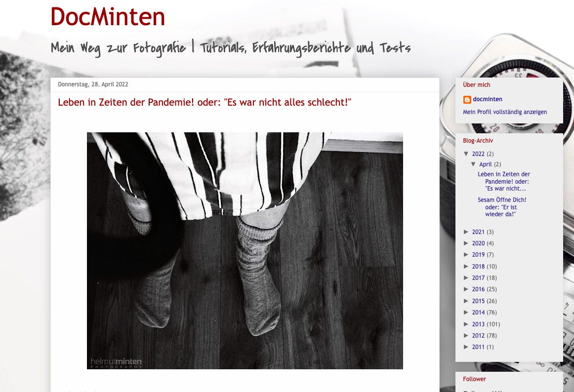
Task: Expand the 2015 archive triangle
Action: pos(466,301)
